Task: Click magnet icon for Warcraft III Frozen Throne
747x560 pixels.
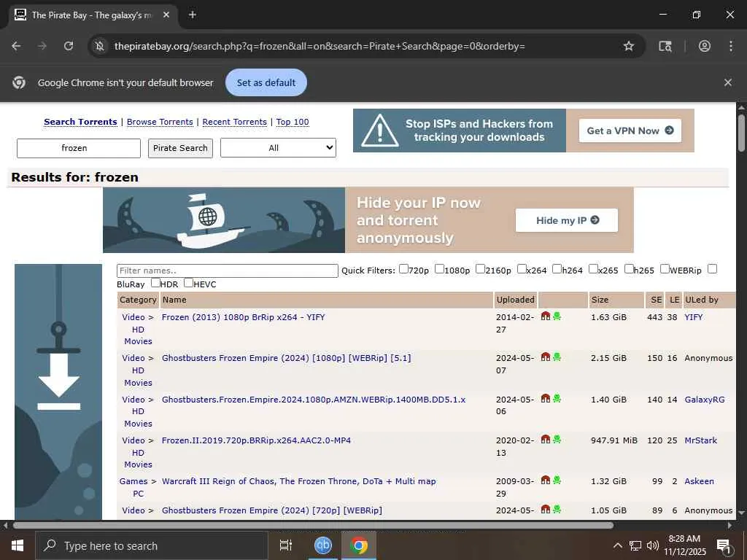Action: (x=546, y=481)
